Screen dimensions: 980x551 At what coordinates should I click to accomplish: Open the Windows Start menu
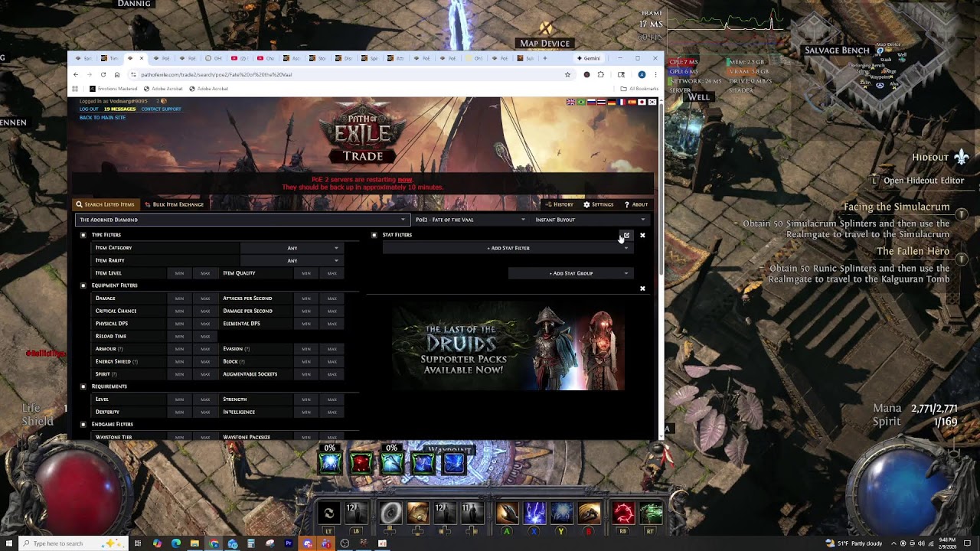(x=8, y=543)
